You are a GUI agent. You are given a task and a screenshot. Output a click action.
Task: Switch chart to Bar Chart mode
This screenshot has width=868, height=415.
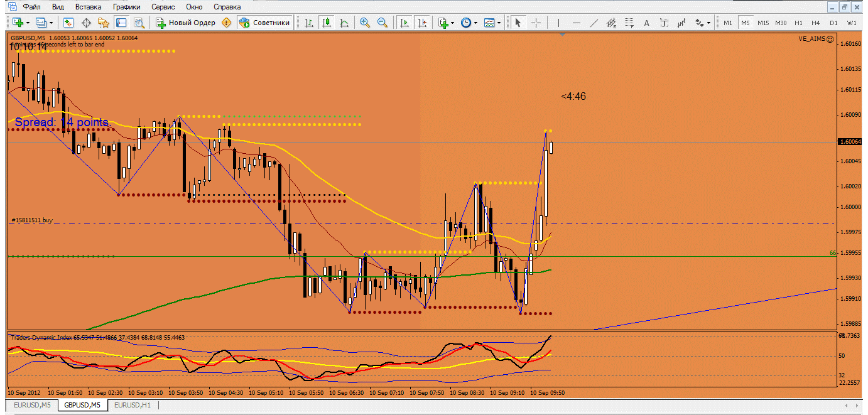309,23
